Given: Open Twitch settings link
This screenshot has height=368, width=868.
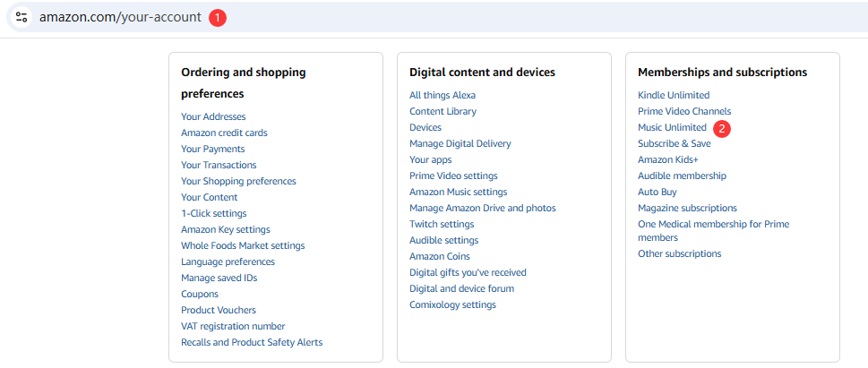Looking at the screenshot, I should pos(442,224).
